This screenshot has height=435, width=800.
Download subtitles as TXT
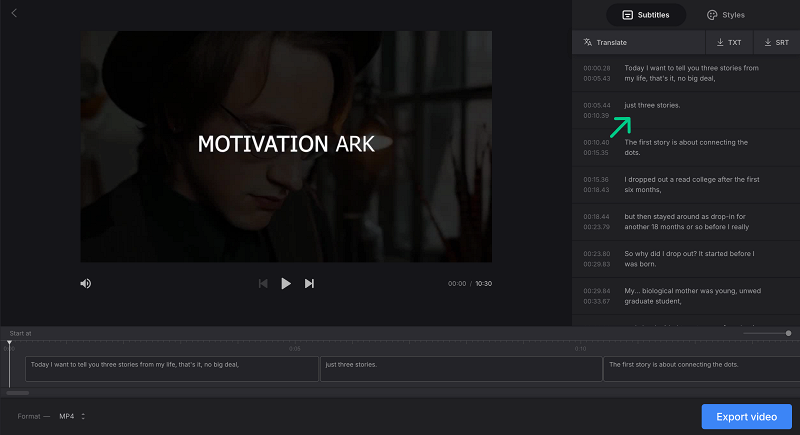729,42
